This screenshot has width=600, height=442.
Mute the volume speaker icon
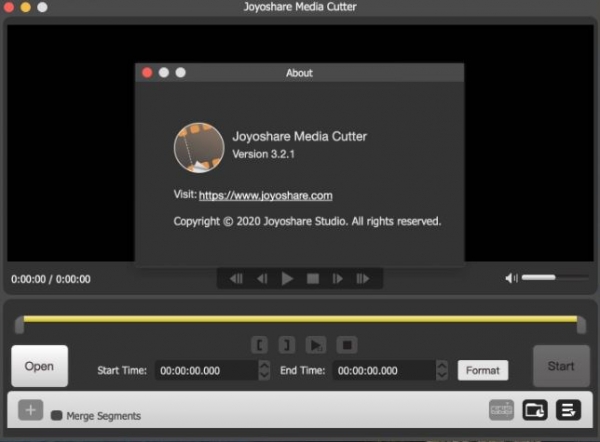click(511, 278)
